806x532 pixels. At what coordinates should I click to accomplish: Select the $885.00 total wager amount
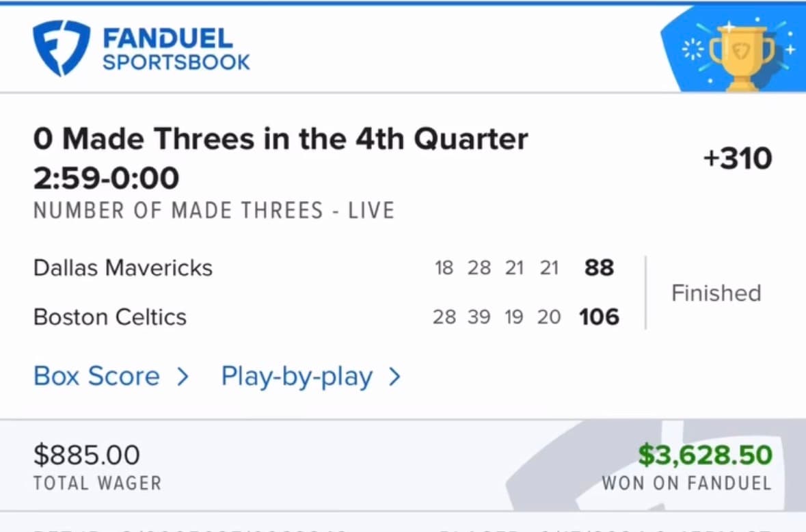[x=87, y=454]
